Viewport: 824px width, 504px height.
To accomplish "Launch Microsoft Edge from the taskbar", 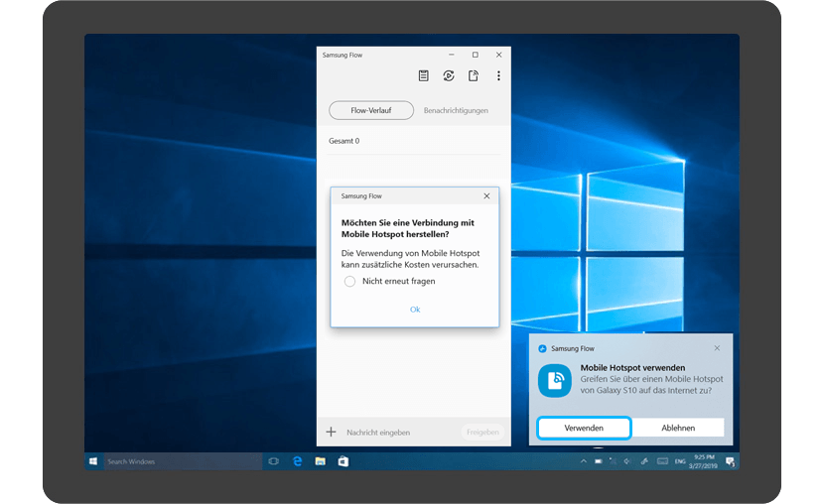I will tap(297, 461).
